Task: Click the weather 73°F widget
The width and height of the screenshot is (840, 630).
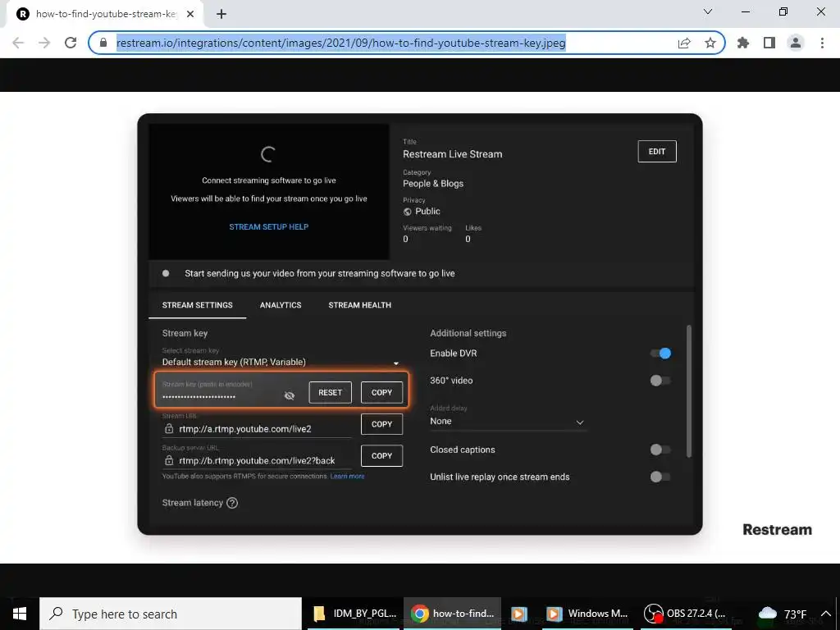Action: coord(782,614)
